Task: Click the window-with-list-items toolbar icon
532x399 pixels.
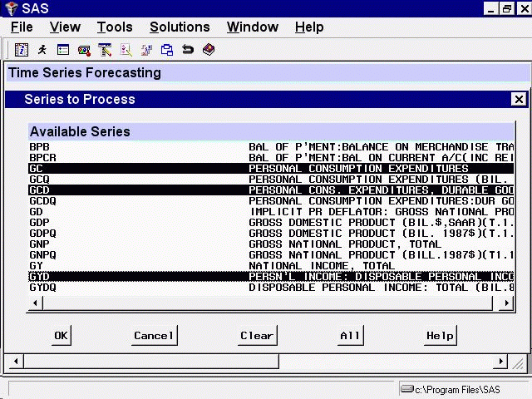Action: pyautogui.click(x=63, y=50)
